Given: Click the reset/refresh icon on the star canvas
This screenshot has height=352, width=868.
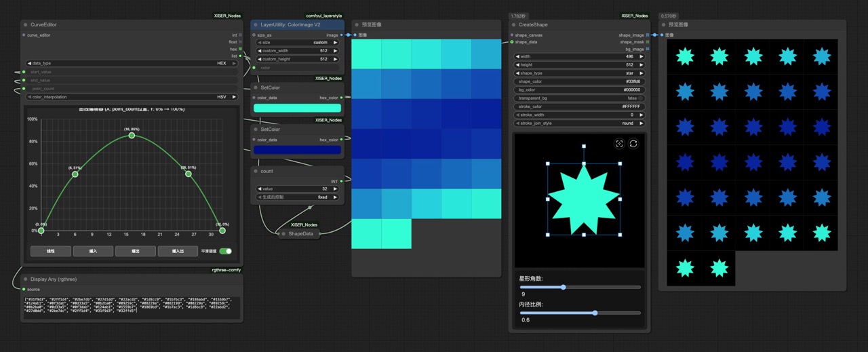Looking at the screenshot, I should coord(633,144).
